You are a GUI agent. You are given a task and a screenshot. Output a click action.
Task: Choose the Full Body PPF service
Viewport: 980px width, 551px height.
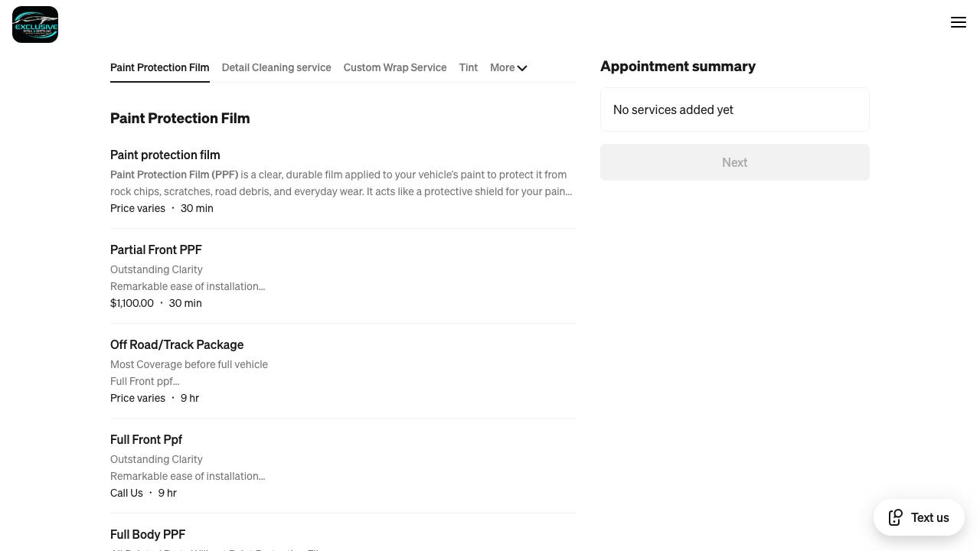click(x=148, y=534)
